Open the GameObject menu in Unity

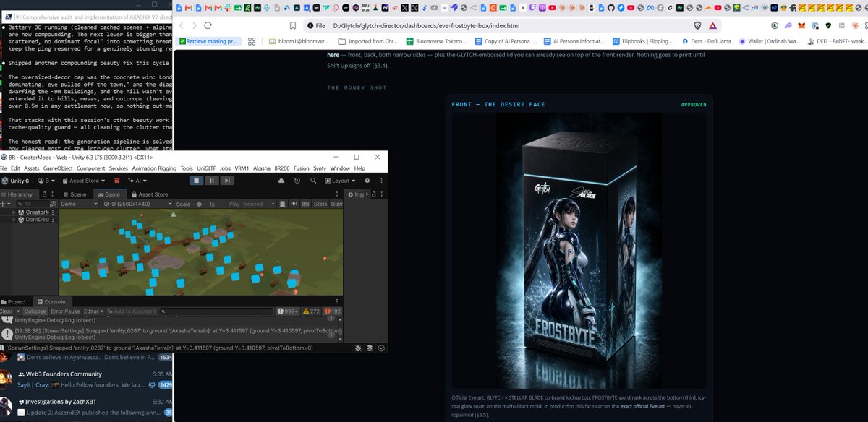(59, 168)
